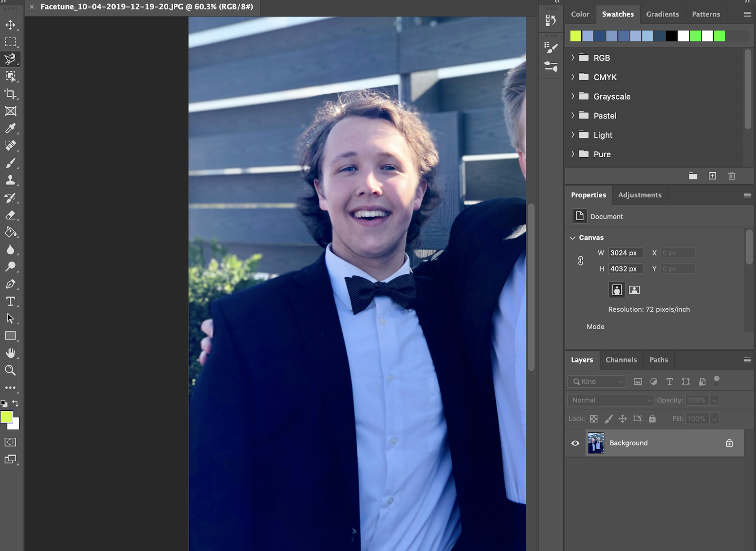Set canvas orientation to landscape
This screenshot has width=756, height=551.
(x=635, y=290)
